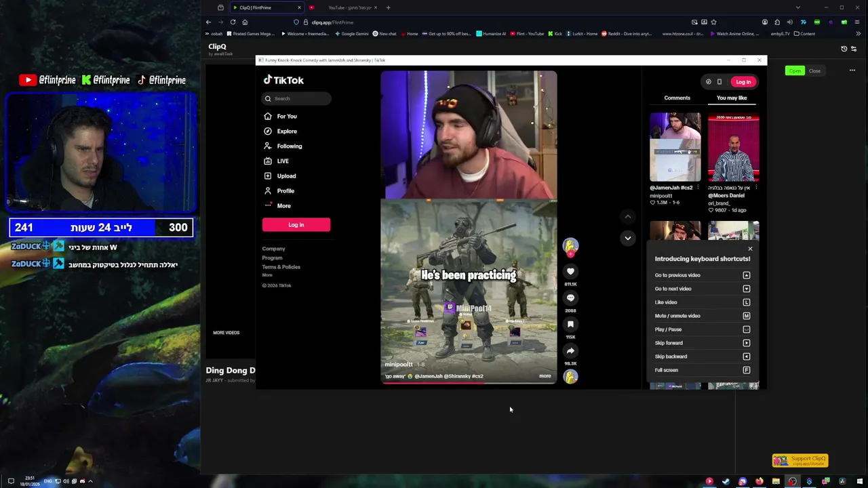Click the TikTok logo
This screenshot has width=868, height=488.
click(283, 80)
